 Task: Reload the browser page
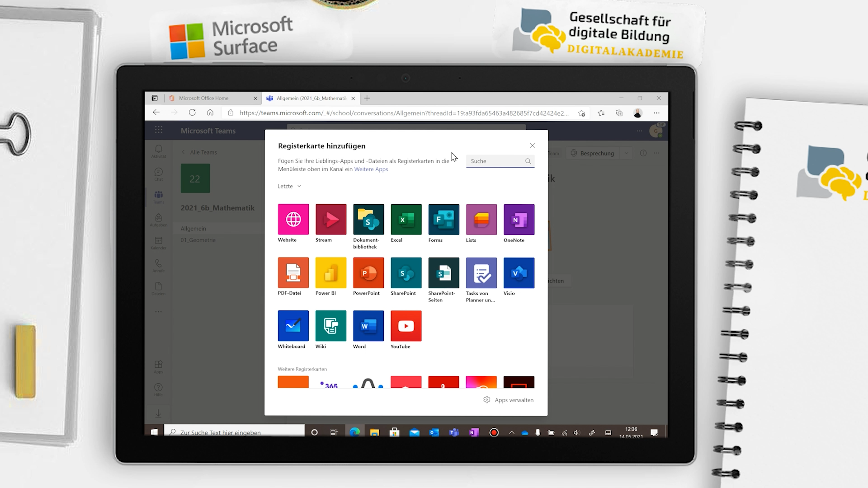coord(192,113)
